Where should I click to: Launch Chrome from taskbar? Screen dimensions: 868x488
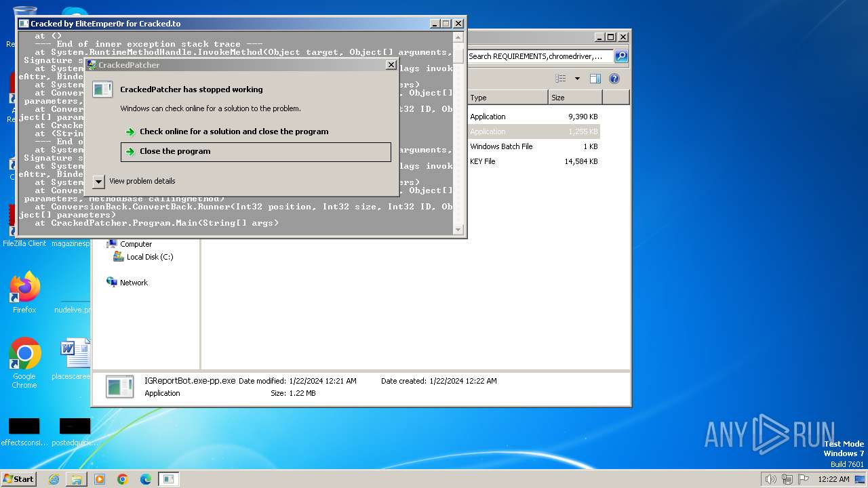click(x=123, y=479)
